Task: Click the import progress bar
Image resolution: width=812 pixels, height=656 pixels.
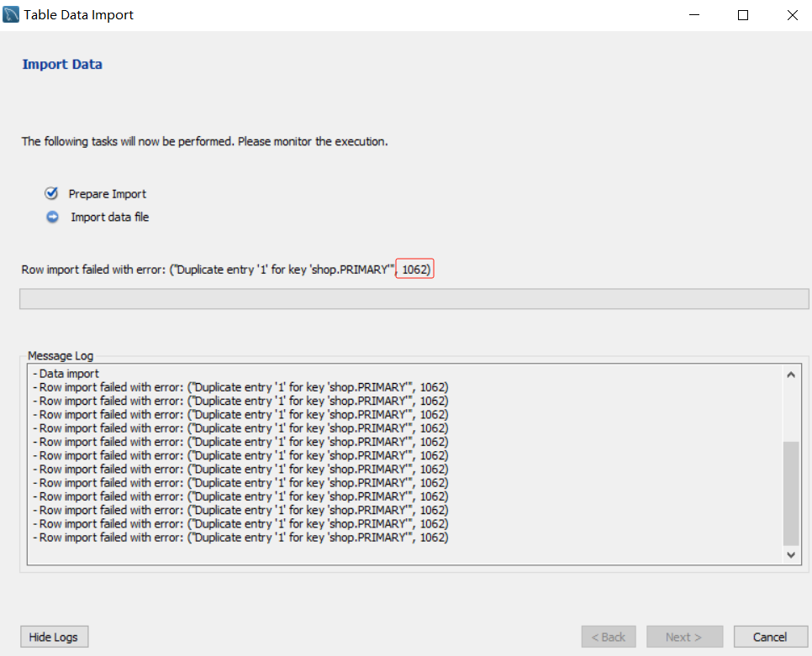Action: point(414,299)
